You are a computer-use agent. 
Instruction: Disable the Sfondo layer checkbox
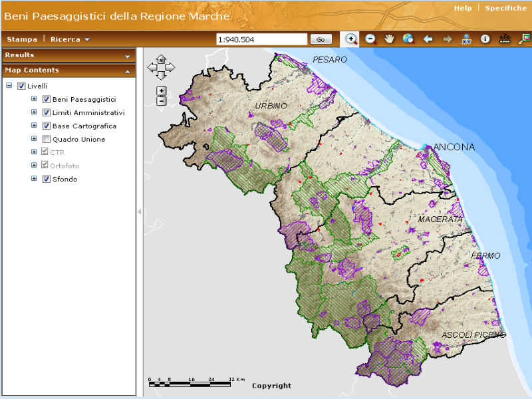point(47,179)
